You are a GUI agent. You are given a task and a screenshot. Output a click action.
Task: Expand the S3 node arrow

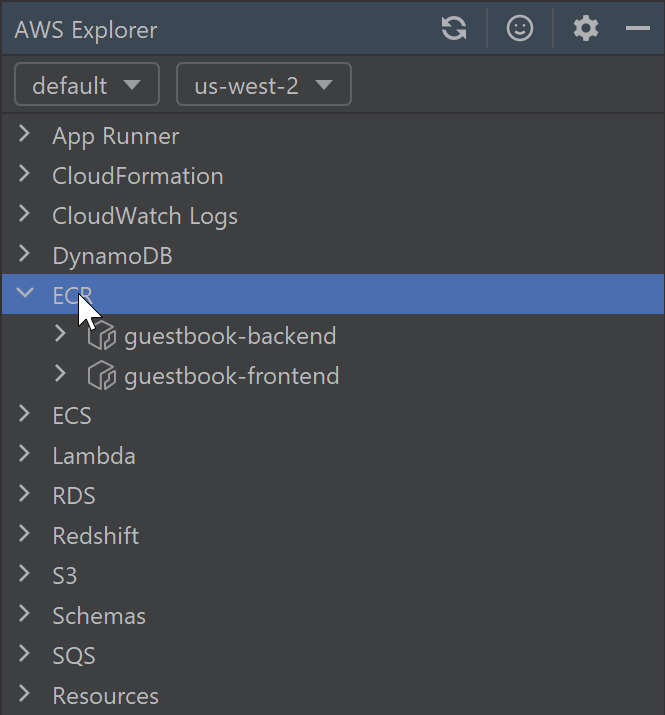pos(25,575)
